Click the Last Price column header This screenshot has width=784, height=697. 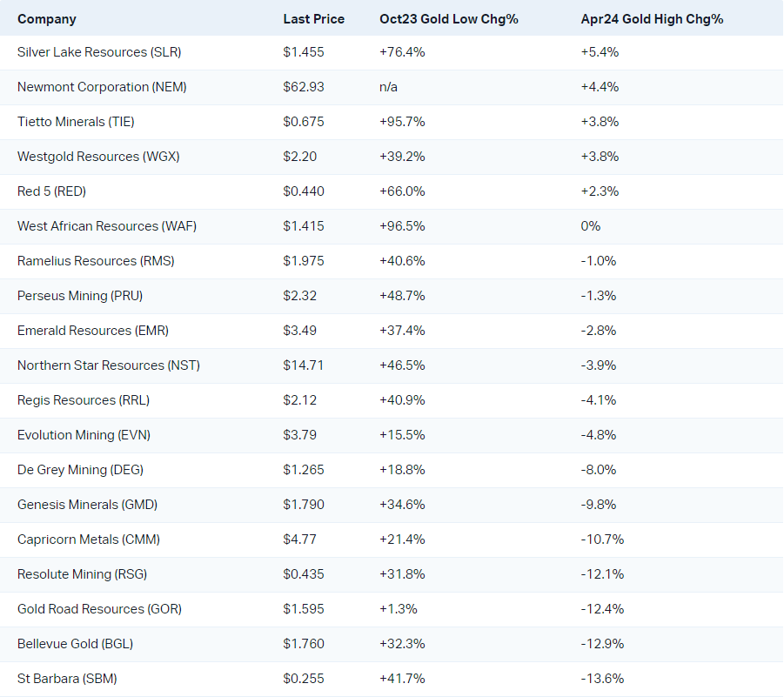[313, 18]
